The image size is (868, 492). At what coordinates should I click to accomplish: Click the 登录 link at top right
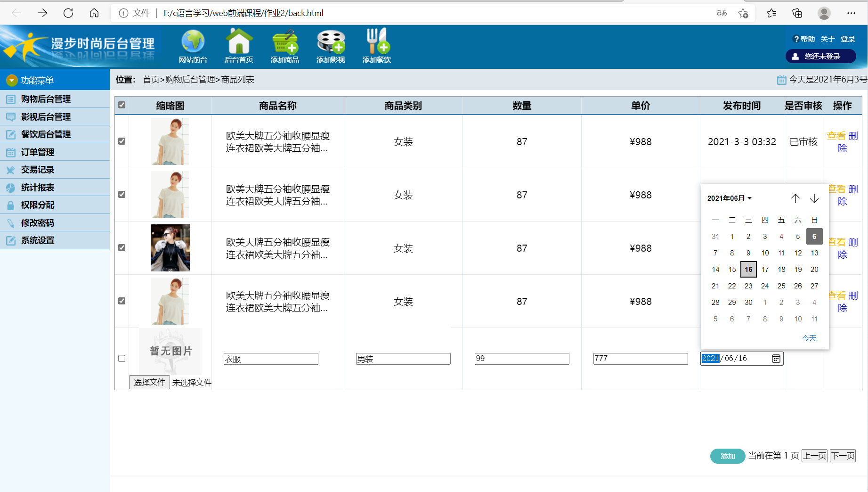[848, 38]
